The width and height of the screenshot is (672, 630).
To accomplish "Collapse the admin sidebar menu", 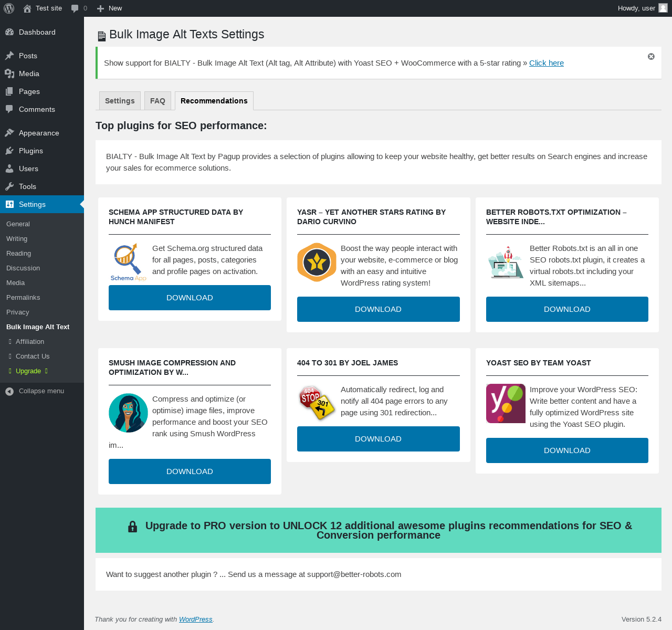I will [x=42, y=391].
